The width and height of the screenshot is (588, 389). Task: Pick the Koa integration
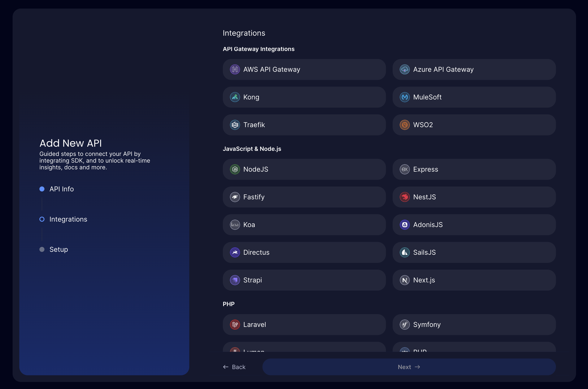coord(304,225)
